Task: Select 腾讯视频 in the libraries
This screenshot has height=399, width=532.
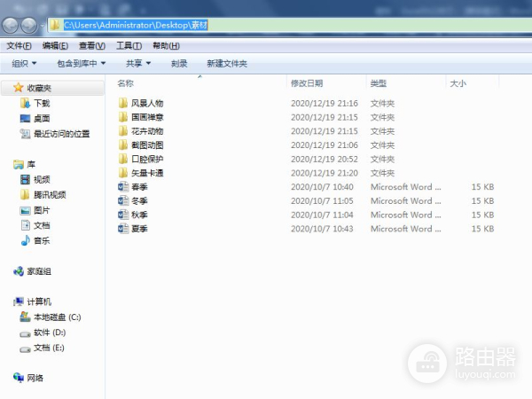Action: [x=50, y=194]
